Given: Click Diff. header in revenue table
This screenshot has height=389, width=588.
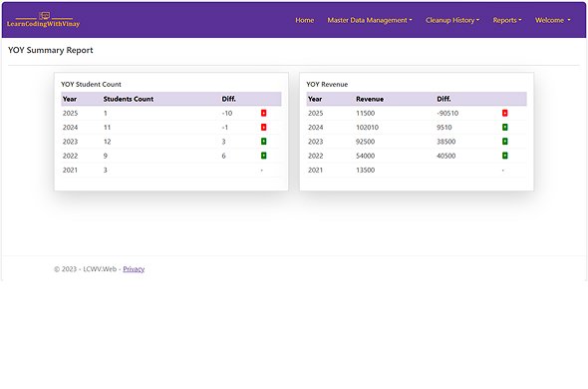Looking at the screenshot, I should (x=443, y=99).
